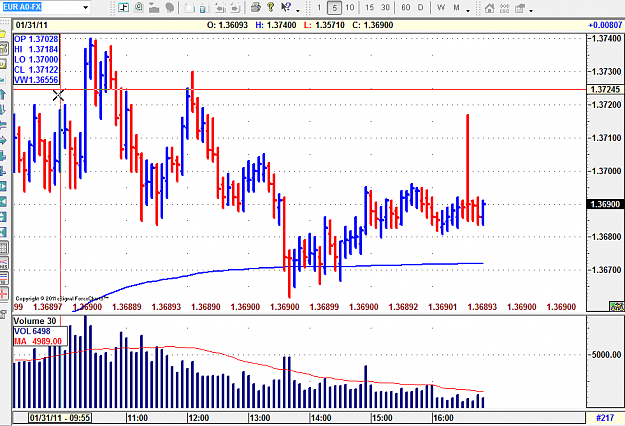Click the 5000.00 label on the volume scale

pos(606,354)
